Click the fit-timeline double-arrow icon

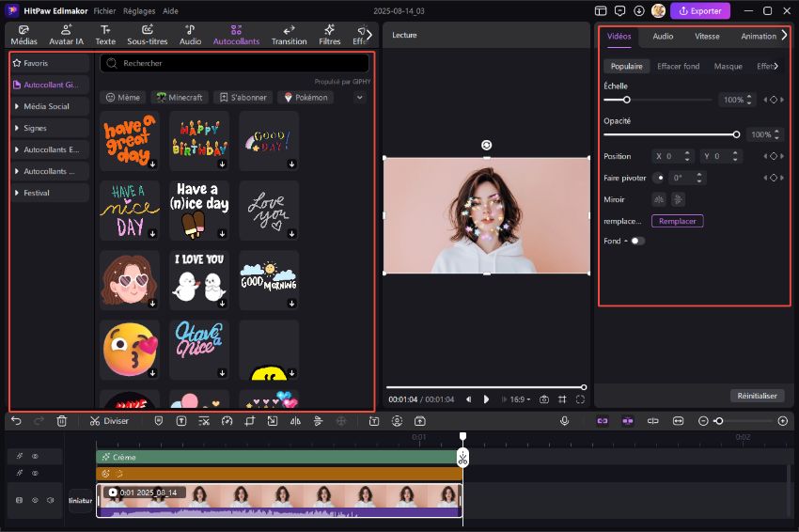click(x=679, y=421)
